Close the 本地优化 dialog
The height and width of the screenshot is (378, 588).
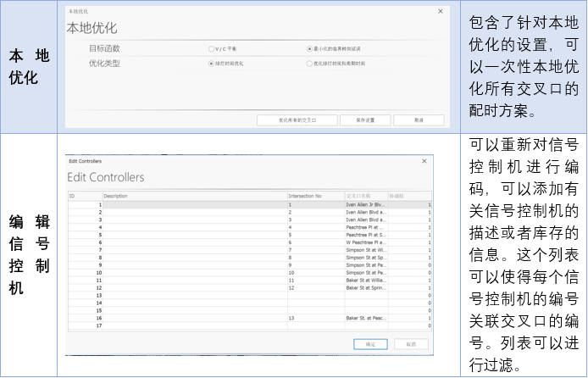[x=440, y=11]
